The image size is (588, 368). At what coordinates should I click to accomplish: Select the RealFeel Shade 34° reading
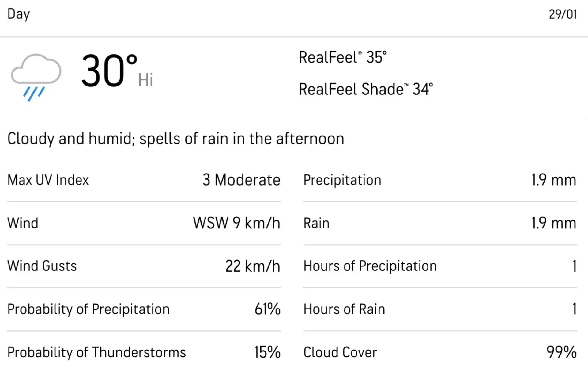tap(366, 89)
